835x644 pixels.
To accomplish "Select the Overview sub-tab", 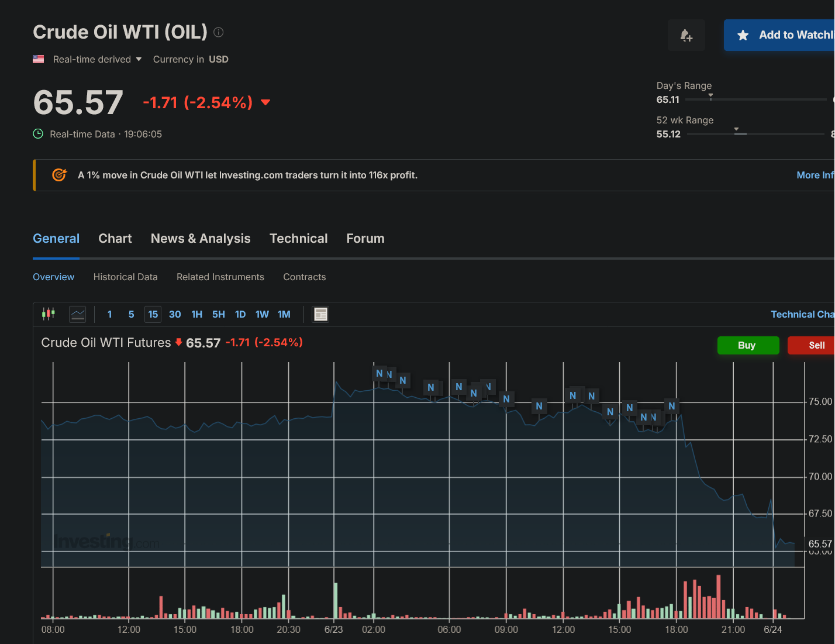I will pyautogui.click(x=54, y=277).
